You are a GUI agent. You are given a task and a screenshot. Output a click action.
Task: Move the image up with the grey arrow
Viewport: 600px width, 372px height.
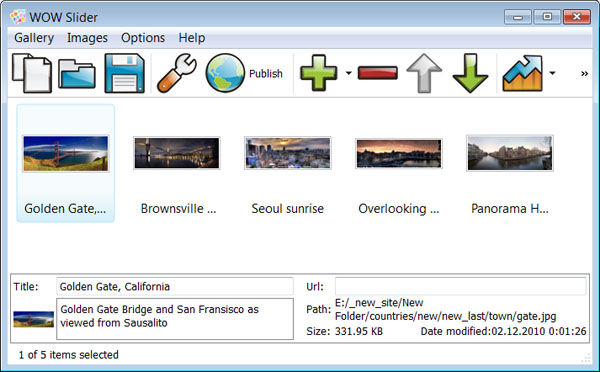click(x=424, y=73)
